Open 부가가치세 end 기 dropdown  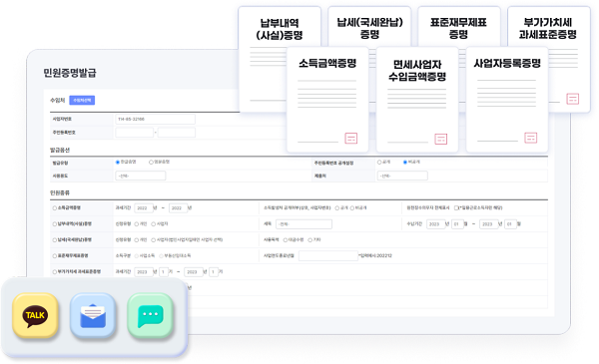(214, 272)
